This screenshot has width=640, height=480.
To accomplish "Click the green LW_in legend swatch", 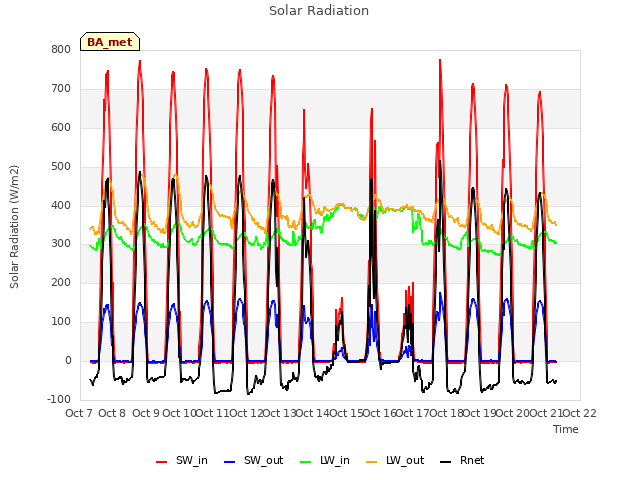I will 306,462.
